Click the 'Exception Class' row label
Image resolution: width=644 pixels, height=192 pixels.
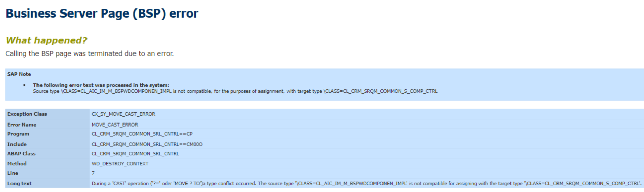[x=27, y=114]
